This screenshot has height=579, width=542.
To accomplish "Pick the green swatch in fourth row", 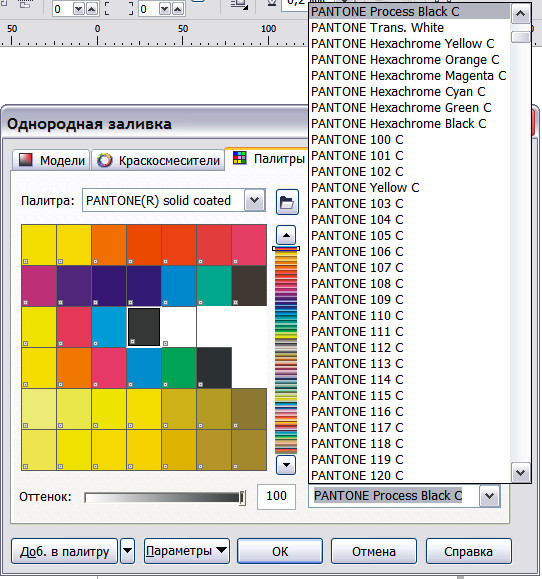I will pos(179,368).
